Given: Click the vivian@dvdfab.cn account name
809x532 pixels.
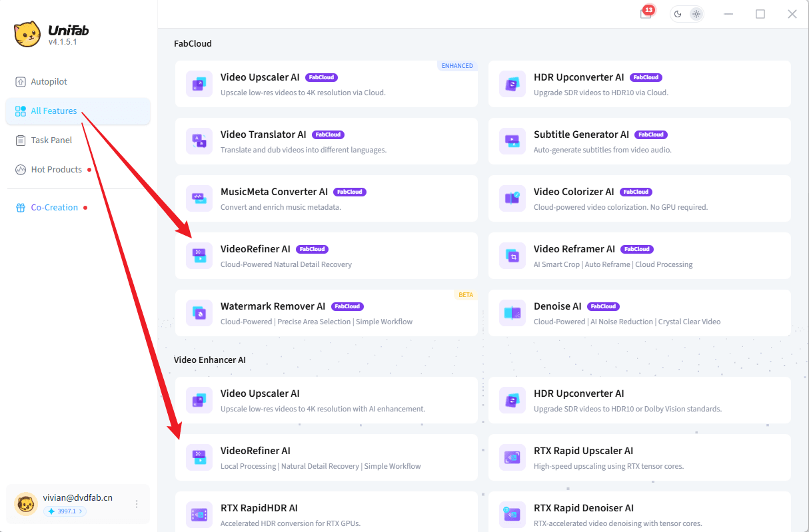Looking at the screenshot, I should (78, 497).
